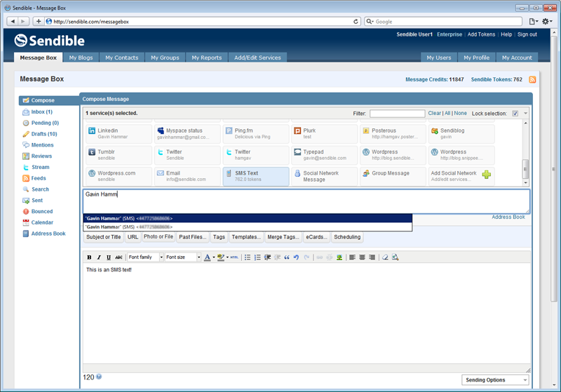
Task: Go back in browser
Action: pyautogui.click(x=13, y=22)
